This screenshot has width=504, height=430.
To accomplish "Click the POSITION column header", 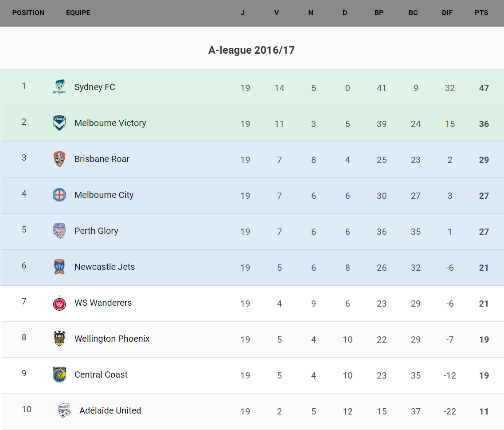I will [x=28, y=13].
